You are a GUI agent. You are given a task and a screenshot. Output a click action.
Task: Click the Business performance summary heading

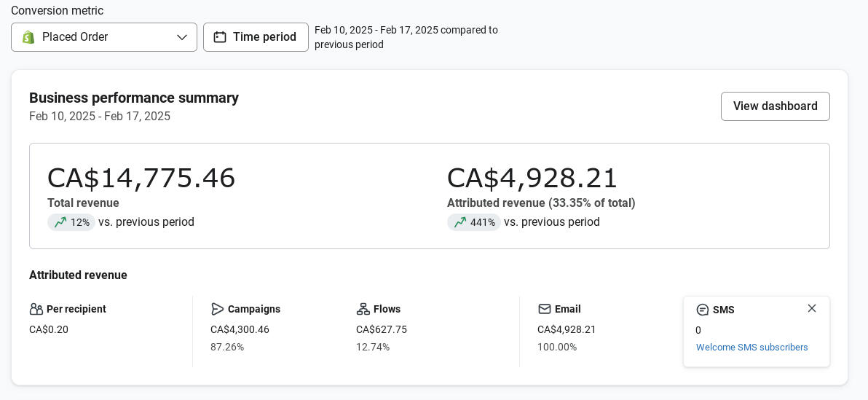click(134, 98)
